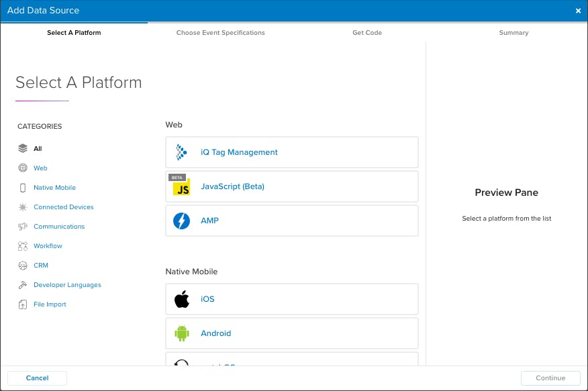Image resolution: width=588 pixels, height=391 pixels.
Task: Click the Web globe icon
Action: [x=23, y=168]
